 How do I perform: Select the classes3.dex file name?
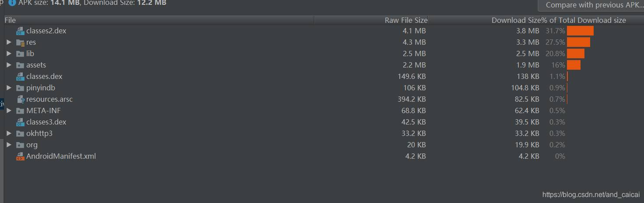pos(46,122)
